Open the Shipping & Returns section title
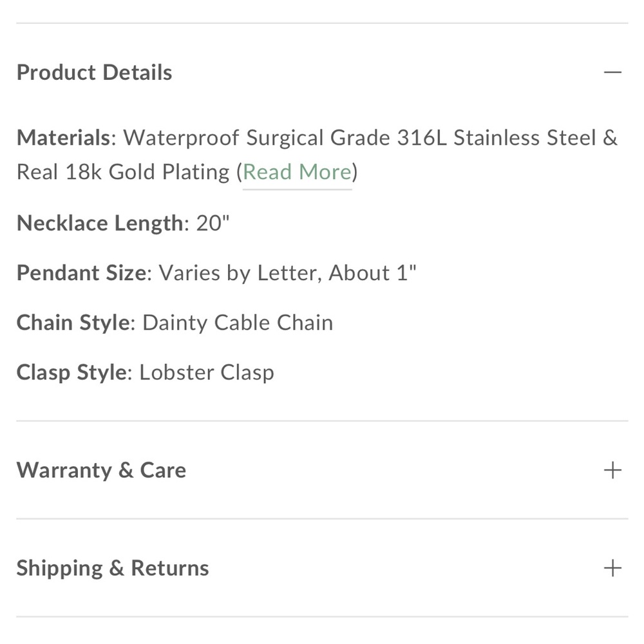 (113, 568)
